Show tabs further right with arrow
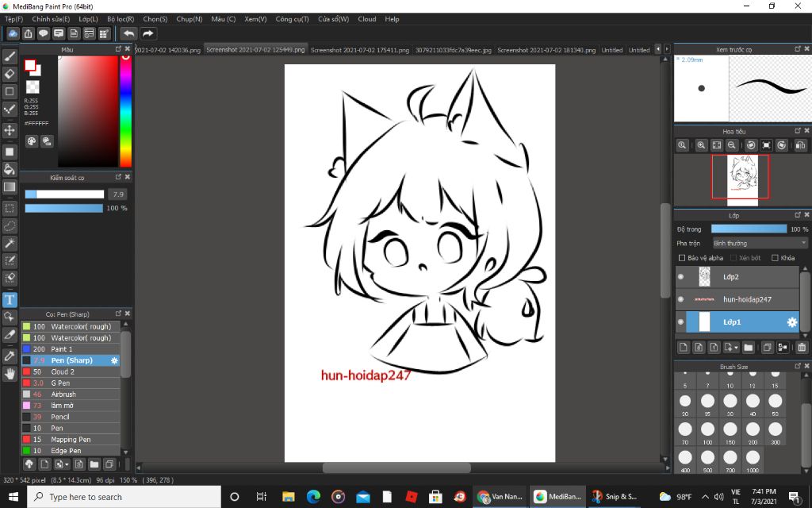 667,49
